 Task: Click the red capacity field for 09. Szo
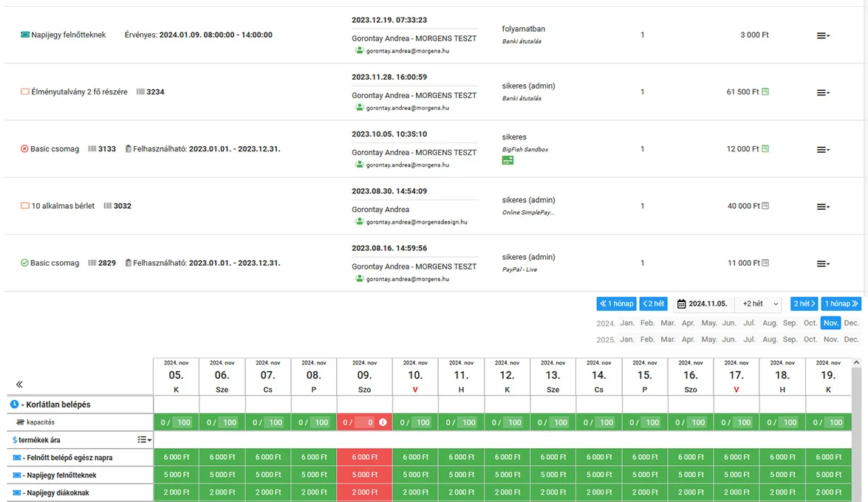point(363,422)
